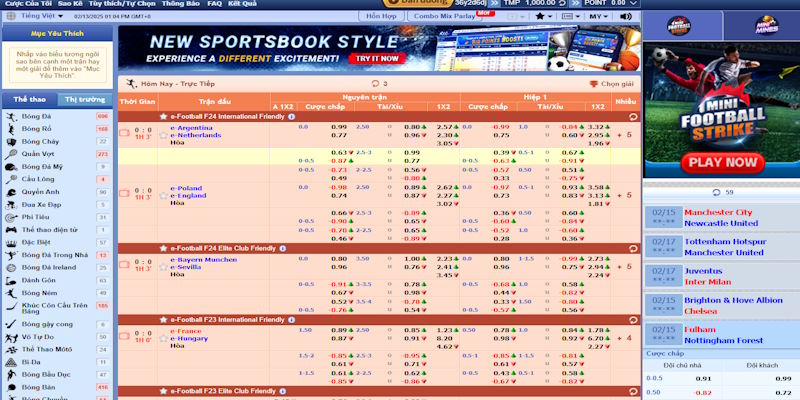The width and height of the screenshot is (800, 400).
Task: Click the refresh icon in F24 International Friendly header
Action: coord(630,117)
